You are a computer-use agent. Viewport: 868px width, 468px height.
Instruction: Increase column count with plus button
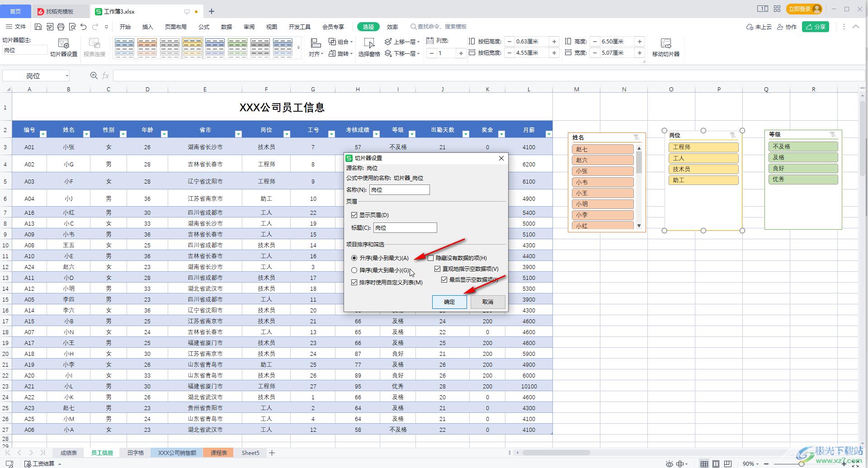(x=461, y=53)
